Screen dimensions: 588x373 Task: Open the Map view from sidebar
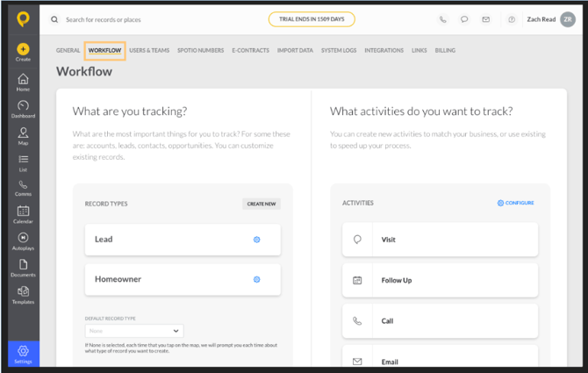(23, 136)
